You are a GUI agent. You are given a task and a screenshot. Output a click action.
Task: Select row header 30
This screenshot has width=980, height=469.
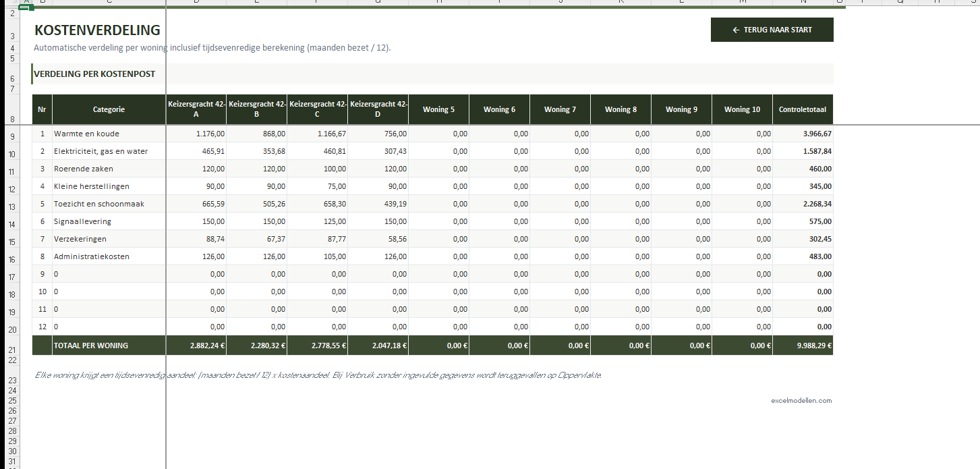point(12,451)
